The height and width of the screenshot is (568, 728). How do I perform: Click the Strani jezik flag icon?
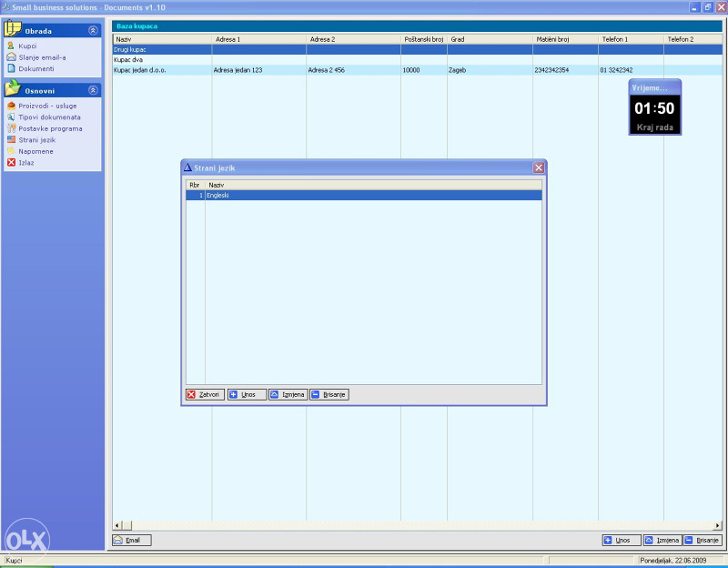pyautogui.click(x=11, y=139)
